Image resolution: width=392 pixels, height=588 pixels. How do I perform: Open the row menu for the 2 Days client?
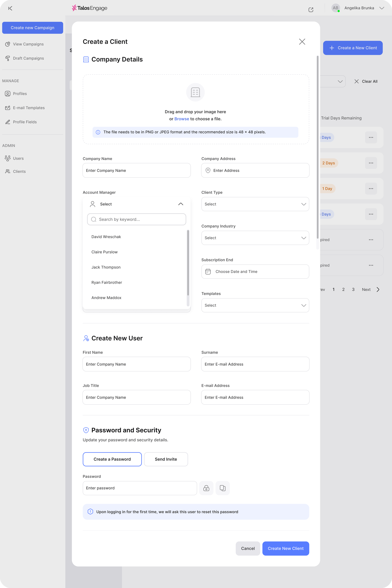coord(371,163)
